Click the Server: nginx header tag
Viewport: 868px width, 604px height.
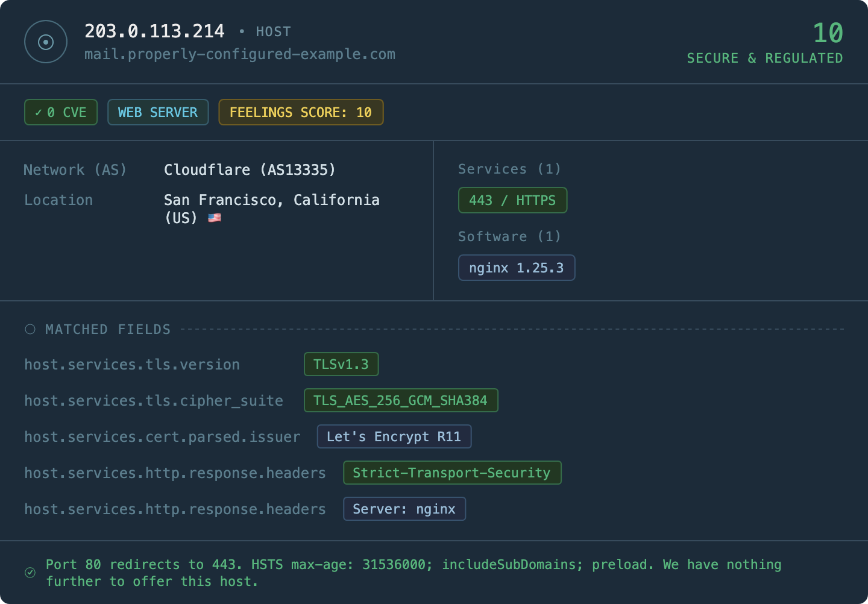tap(404, 509)
